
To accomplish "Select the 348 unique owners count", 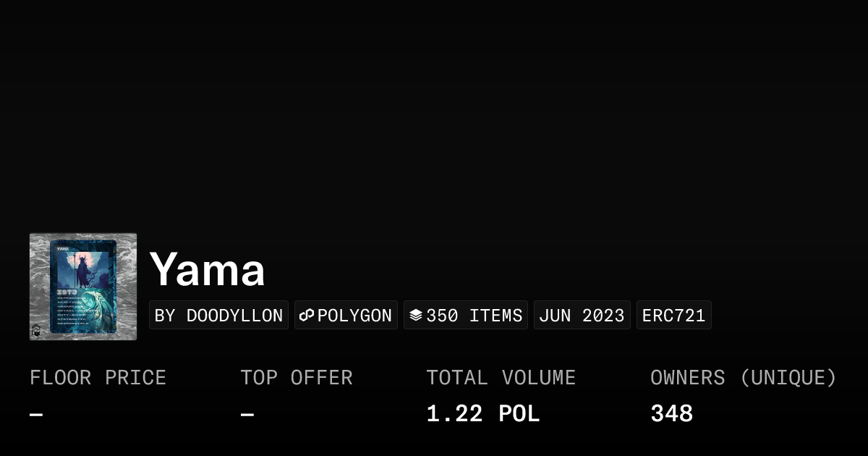I will 671,414.
